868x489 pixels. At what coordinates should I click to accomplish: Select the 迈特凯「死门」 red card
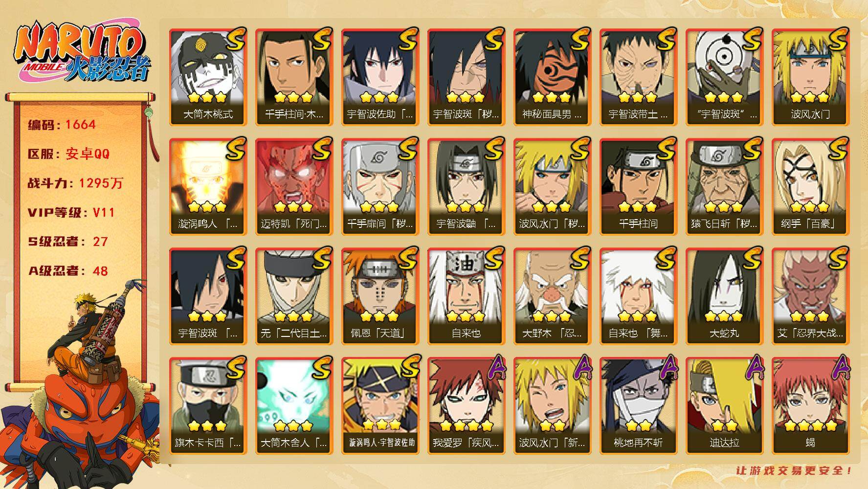point(294,187)
